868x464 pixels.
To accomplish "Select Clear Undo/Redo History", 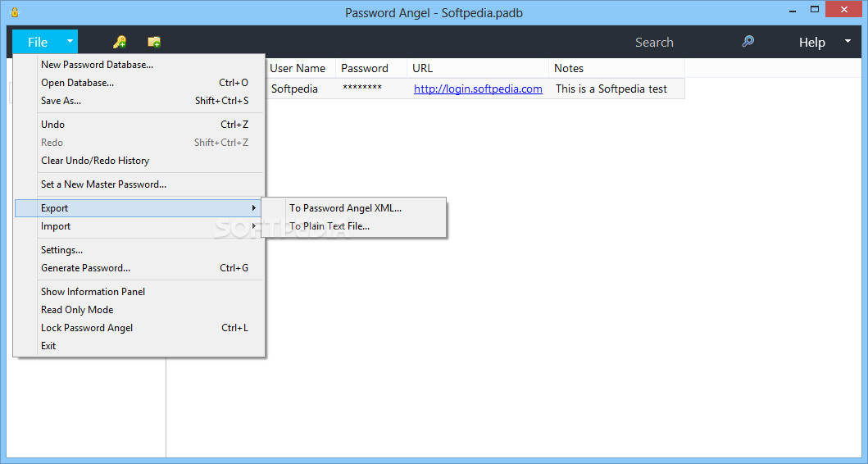I will point(139,161).
